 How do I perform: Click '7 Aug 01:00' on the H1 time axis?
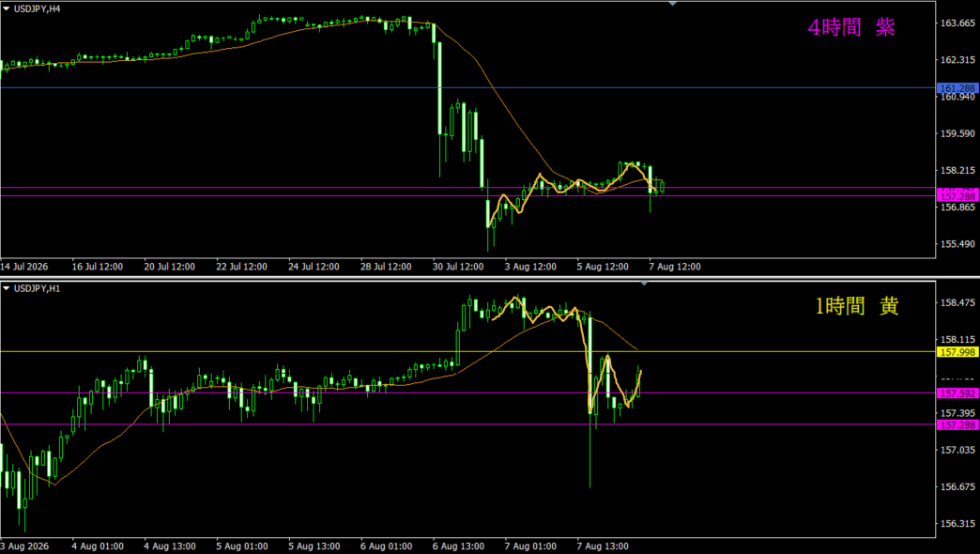point(530,546)
